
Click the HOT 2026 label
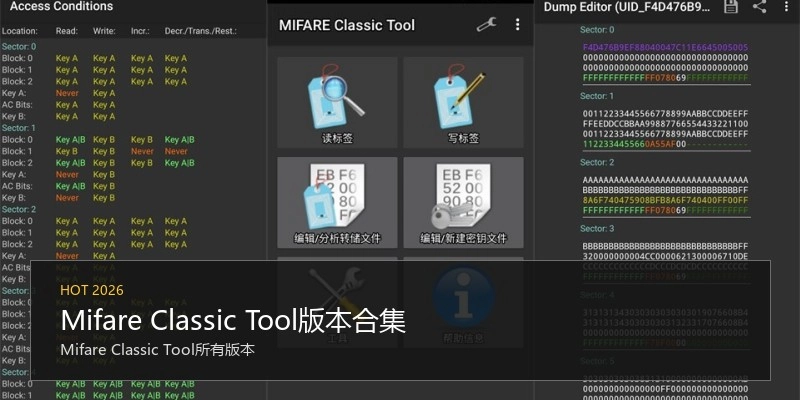tap(92, 290)
